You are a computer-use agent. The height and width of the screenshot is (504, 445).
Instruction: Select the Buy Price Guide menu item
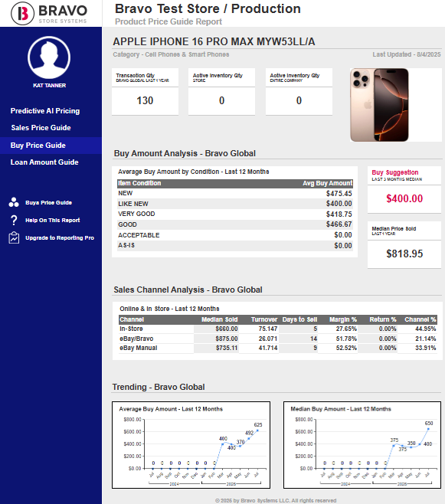51,146
